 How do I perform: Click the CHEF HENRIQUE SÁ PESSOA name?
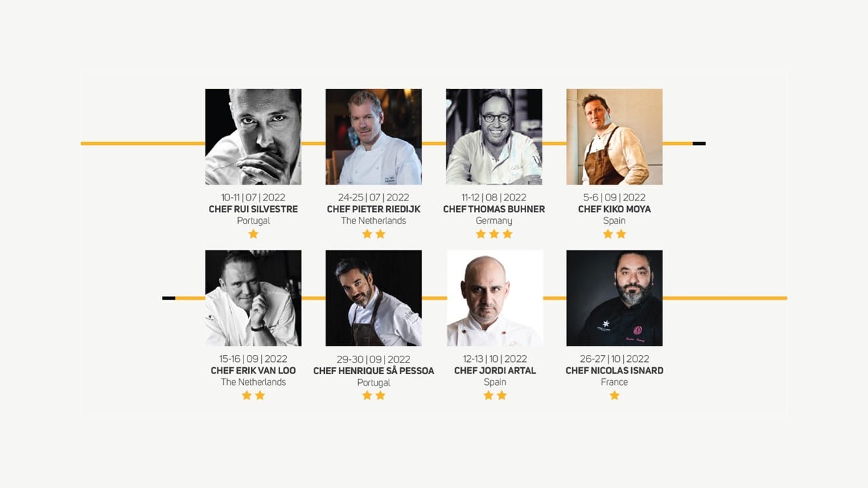pos(374,371)
